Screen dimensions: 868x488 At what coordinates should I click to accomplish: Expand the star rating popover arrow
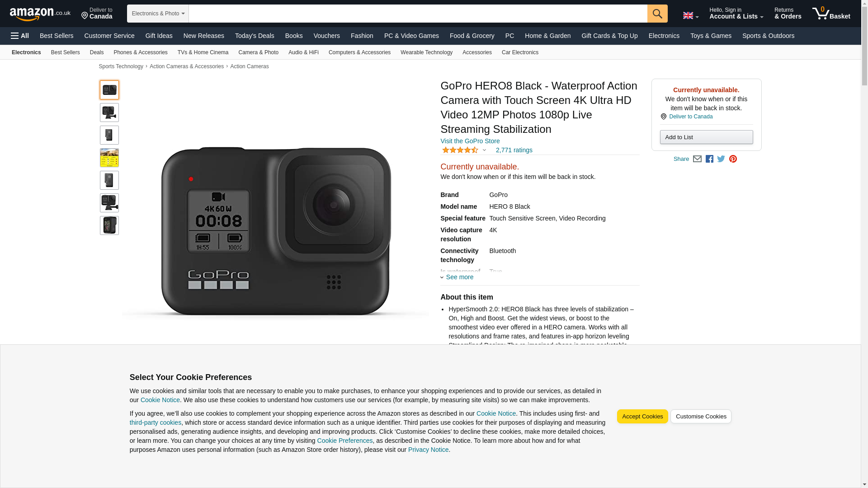(x=484, y=150)
